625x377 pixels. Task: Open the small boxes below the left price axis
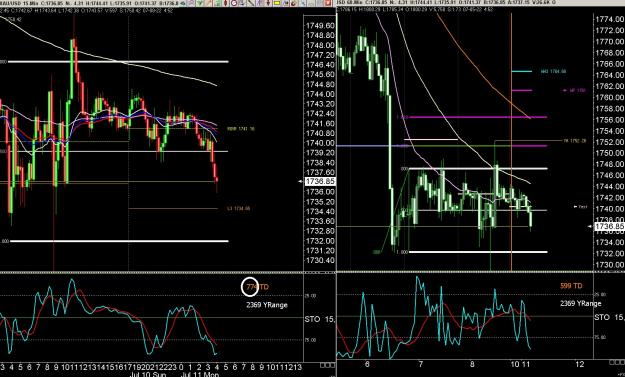tap(328, 365)
